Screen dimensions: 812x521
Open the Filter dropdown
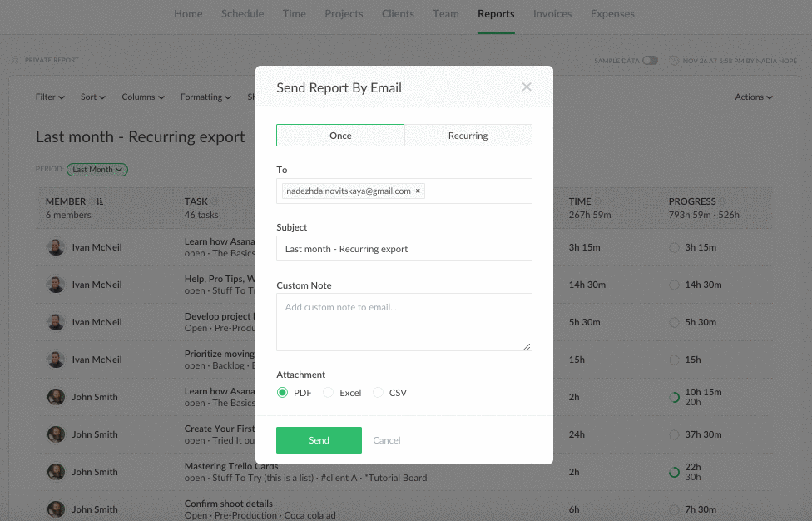pos(50,97)
